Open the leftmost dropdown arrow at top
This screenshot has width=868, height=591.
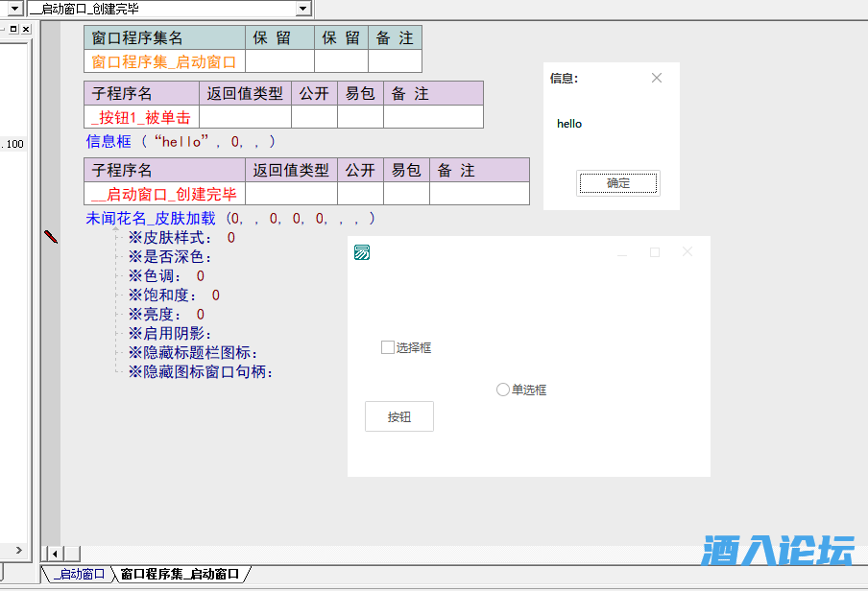14,9
